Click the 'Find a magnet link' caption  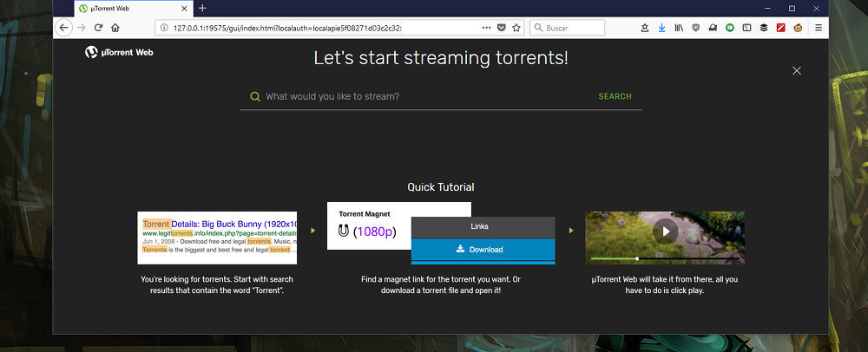[x=441, y=285]
